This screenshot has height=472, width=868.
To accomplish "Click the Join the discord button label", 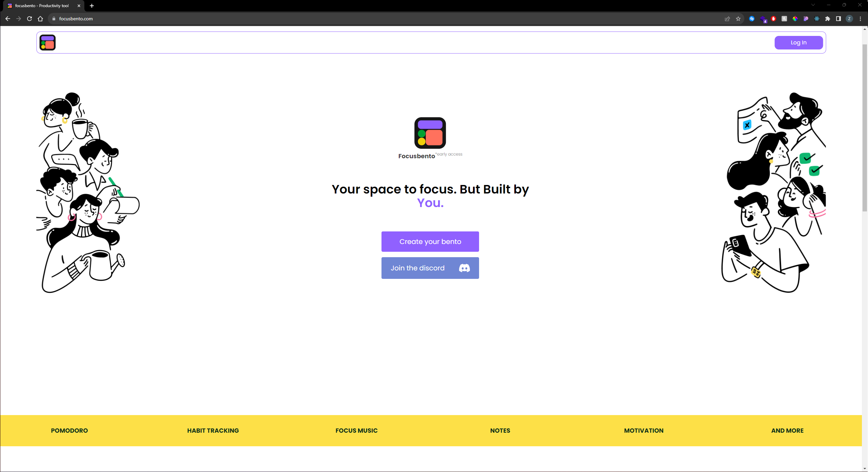I will click(417, 268).
